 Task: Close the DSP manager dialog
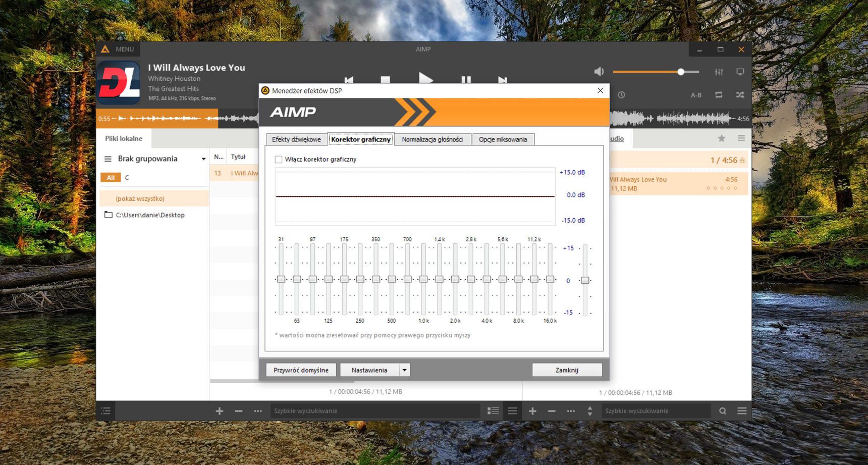click(600, 90)
